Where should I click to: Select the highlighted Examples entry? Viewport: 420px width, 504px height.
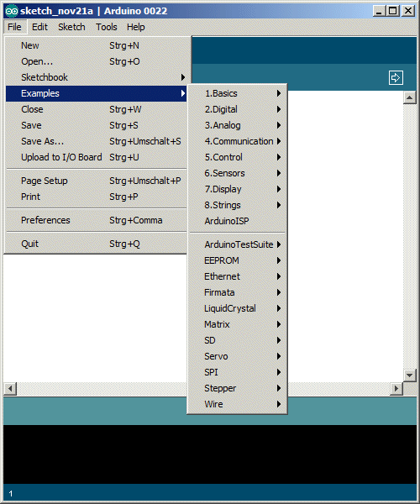[x=96, y=93]
